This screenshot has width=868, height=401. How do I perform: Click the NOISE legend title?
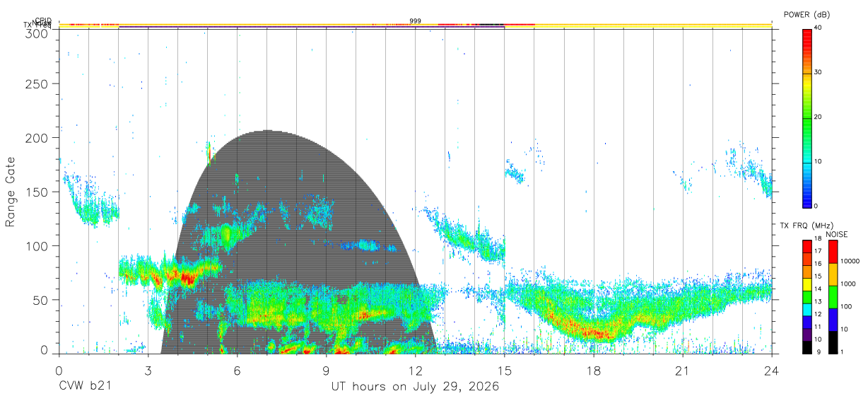pyautogui.click(x=838, y=235)
